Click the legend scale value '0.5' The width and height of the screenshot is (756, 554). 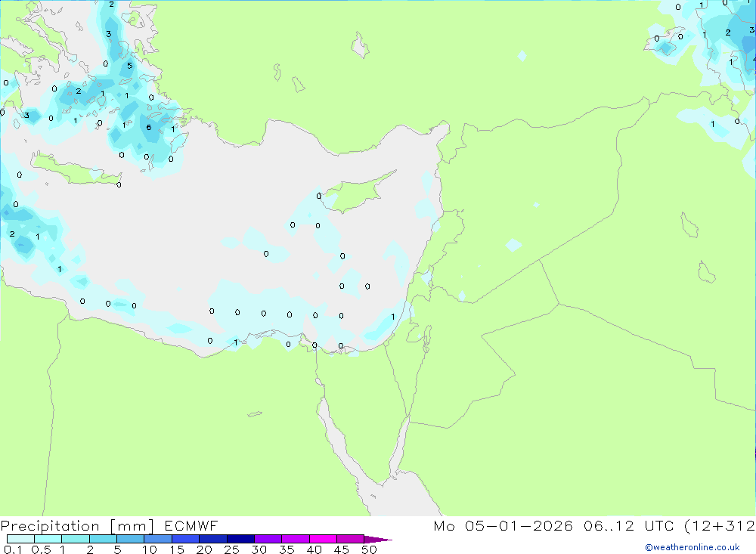[x=41, y=549]
